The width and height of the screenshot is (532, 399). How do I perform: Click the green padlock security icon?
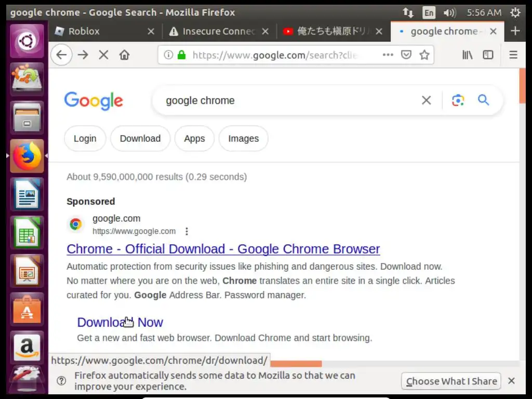pyautogui.click(x=182, y=55)
